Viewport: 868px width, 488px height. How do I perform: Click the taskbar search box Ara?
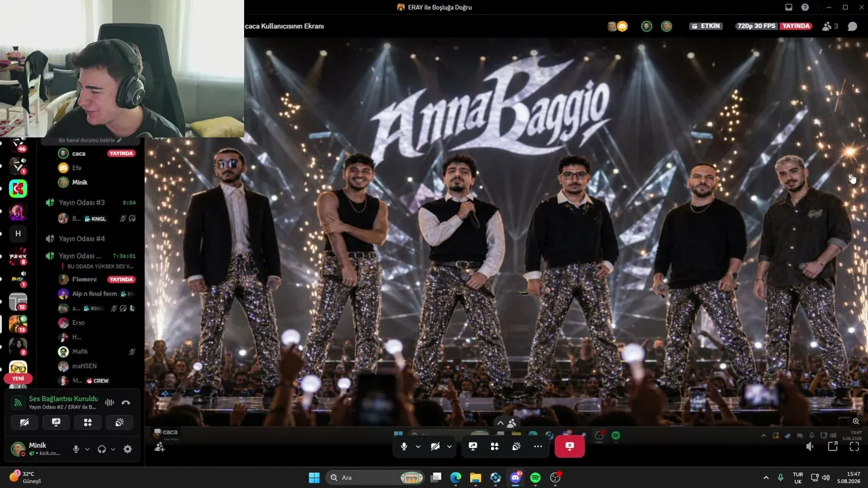pos(375,478)
